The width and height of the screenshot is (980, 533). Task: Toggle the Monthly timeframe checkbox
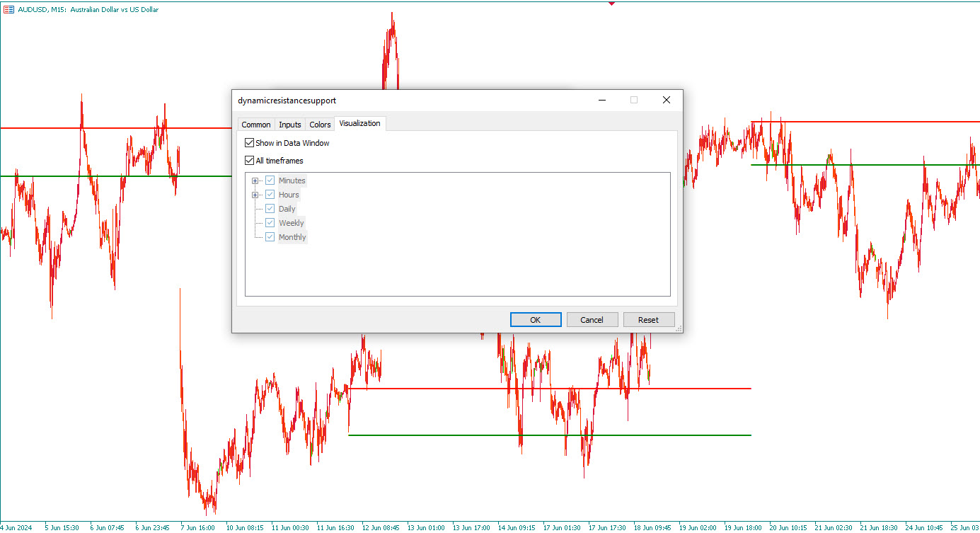pos(270,237)
